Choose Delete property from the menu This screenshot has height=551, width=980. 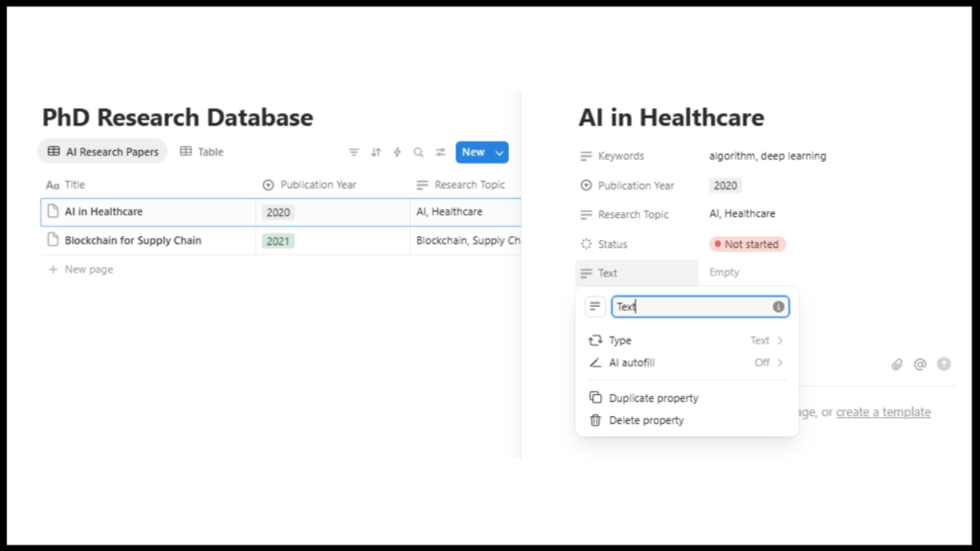click(x=647, y=420)
